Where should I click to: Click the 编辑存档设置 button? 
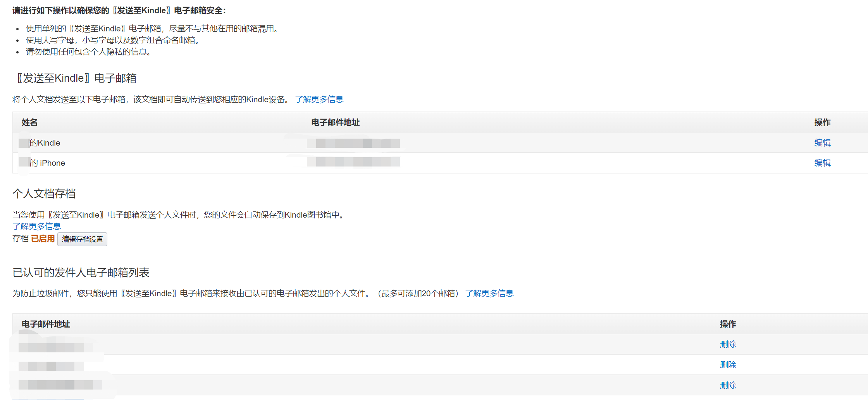click(82, 239)
